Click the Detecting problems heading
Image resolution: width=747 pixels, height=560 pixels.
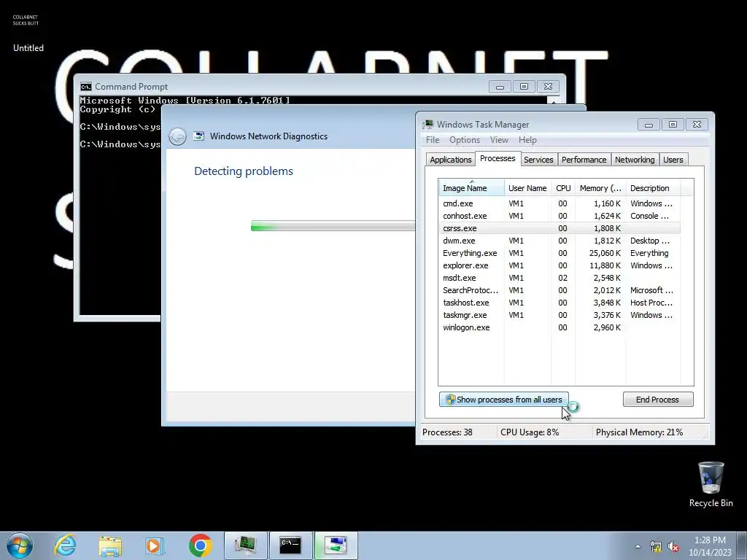244,171
